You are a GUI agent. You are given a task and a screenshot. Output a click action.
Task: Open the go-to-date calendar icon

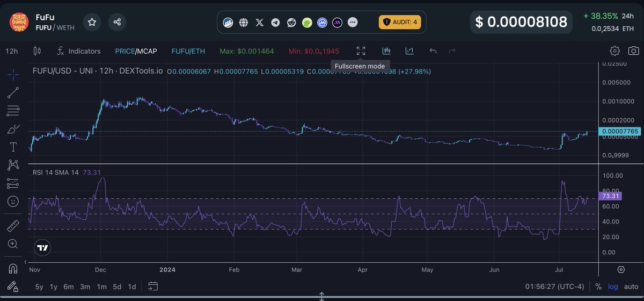coord(153,286)
